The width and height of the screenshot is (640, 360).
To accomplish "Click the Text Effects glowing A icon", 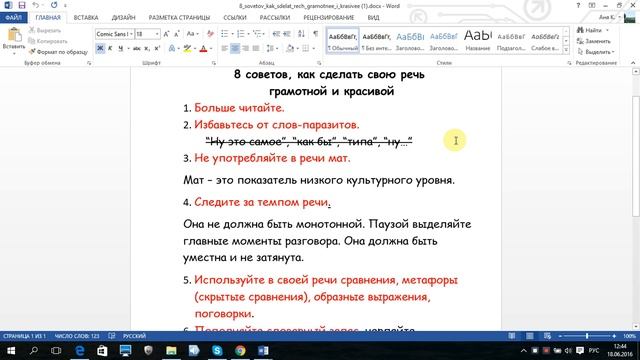I will (172, 49).
